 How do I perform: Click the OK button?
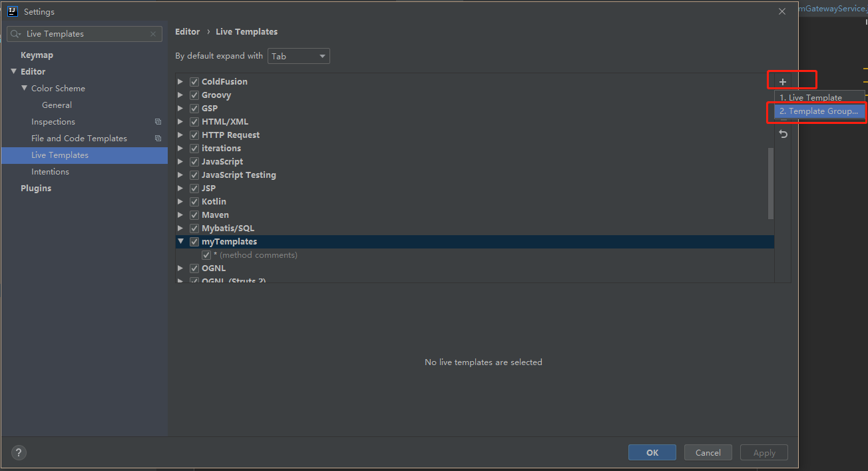[652, 452]
